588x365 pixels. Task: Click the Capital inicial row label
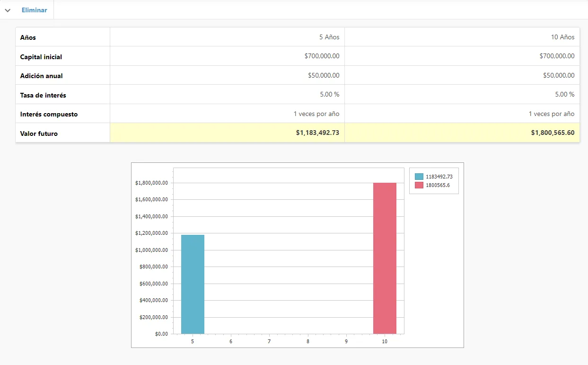(41, 56)
